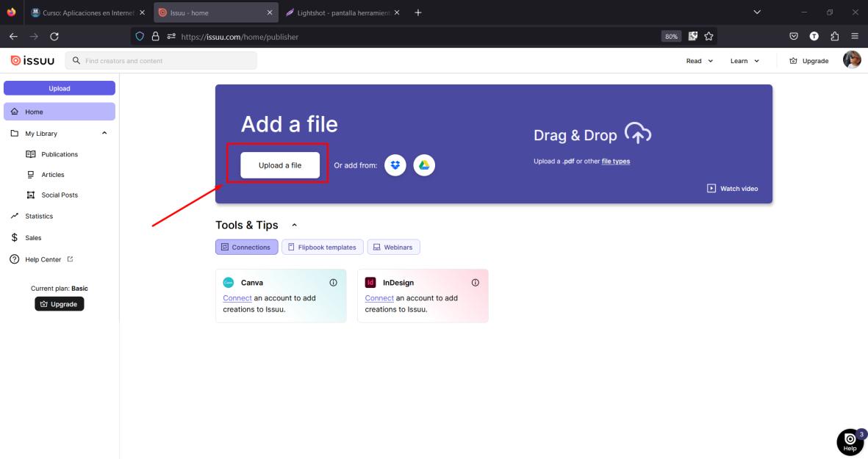Viewport: 868px width, 459px height.
Task: Open the file types link
Action: coord(616,162)
